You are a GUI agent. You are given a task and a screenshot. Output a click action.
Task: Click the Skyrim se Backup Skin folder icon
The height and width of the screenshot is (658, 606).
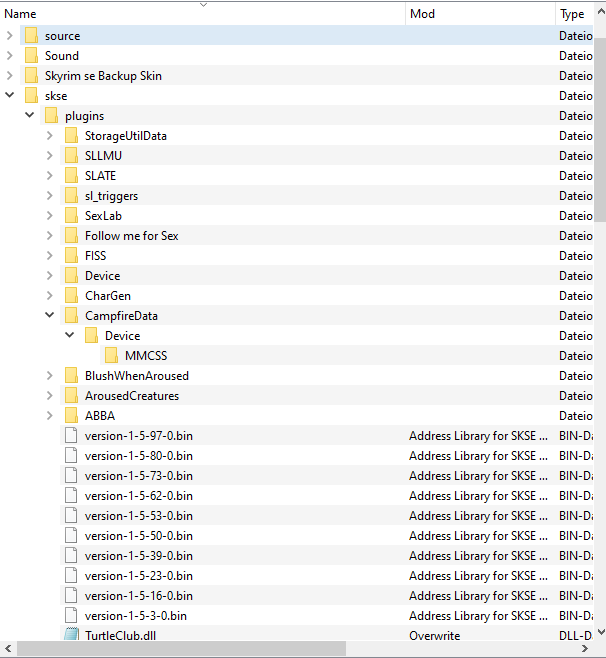click(31, 76)
